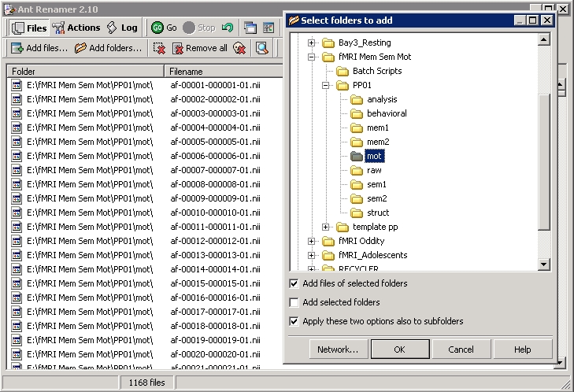Screen dimensions: 574x392
Task: Click the Bay3_Resting folder icon
Action: [x=328, y=43]
